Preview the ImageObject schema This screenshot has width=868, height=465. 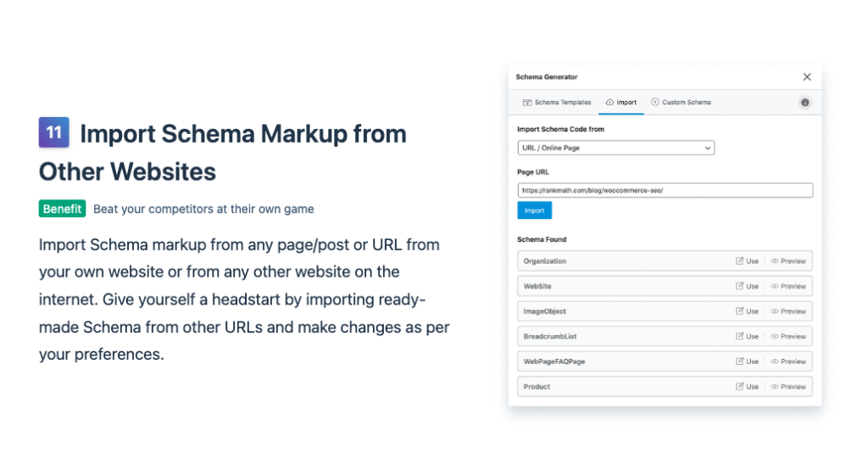click(788, 311)
